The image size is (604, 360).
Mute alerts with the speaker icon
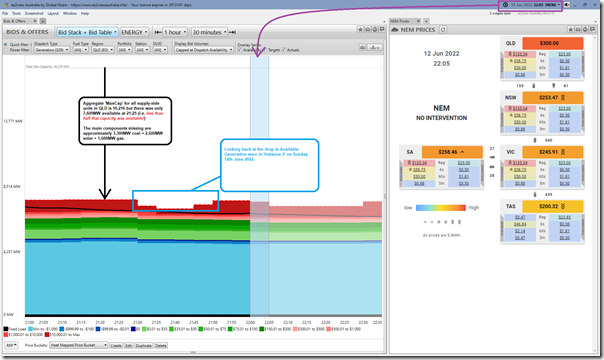(567, 5)
